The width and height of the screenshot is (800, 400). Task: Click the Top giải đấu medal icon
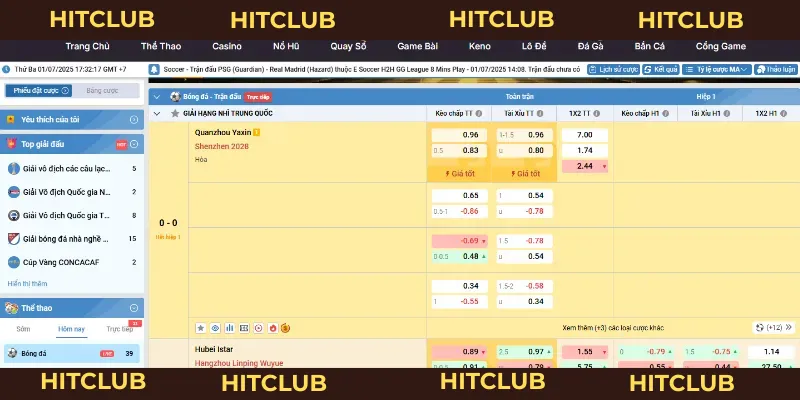(11, 144)
